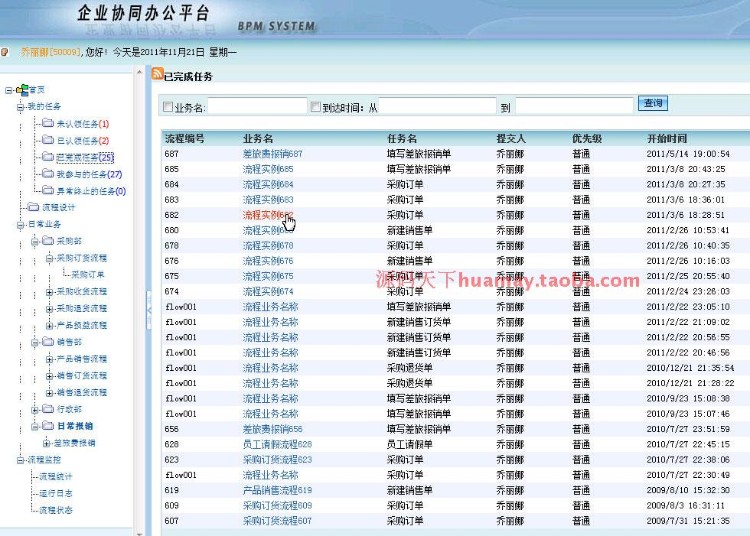Click the sidebar scrollbar up arrow
Viewport: 750px width, 536px height.
pyautogui.click(x=139, y=72)
